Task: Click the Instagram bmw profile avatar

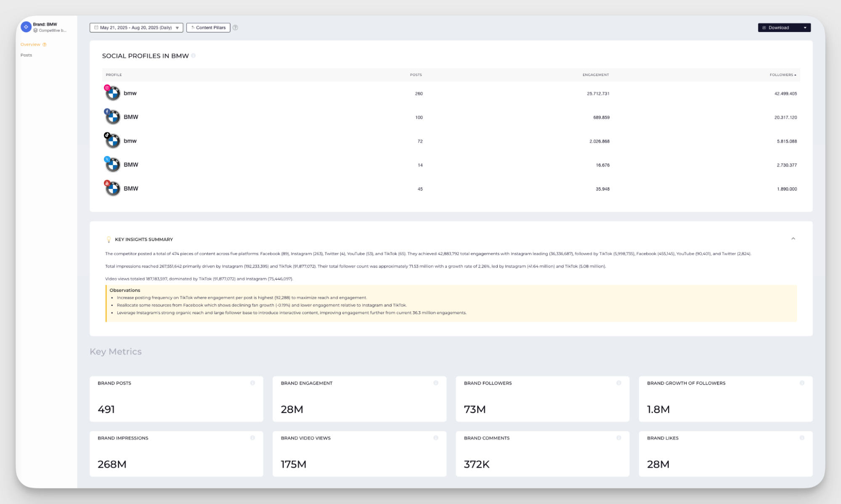Action: point(113,93)
